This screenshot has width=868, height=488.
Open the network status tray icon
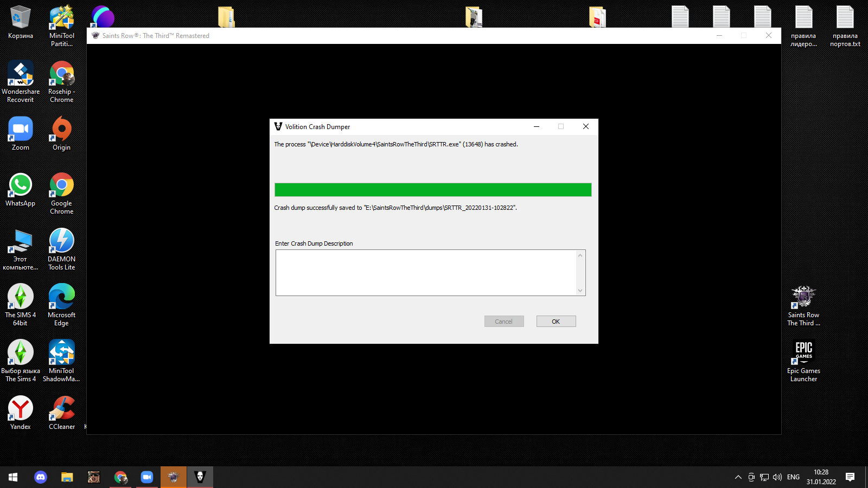click(x=764, y=477)
